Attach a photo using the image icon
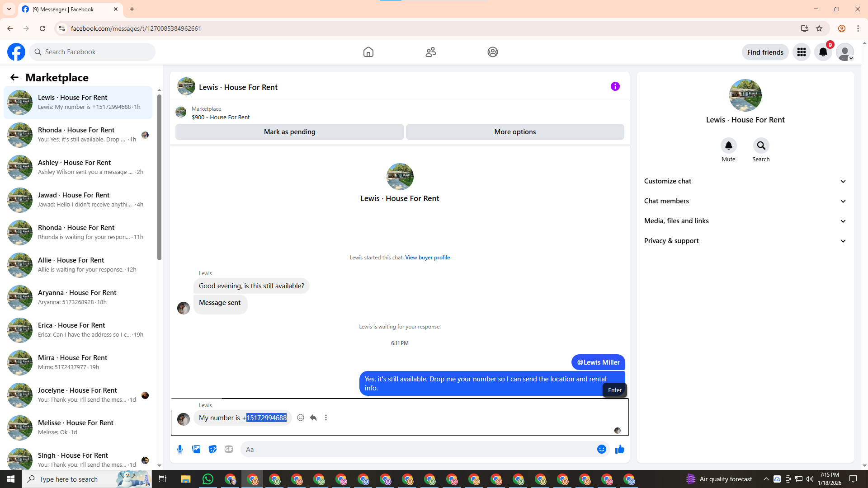The image size is (868, 488). pyautogui.click(x=196, y=449)
